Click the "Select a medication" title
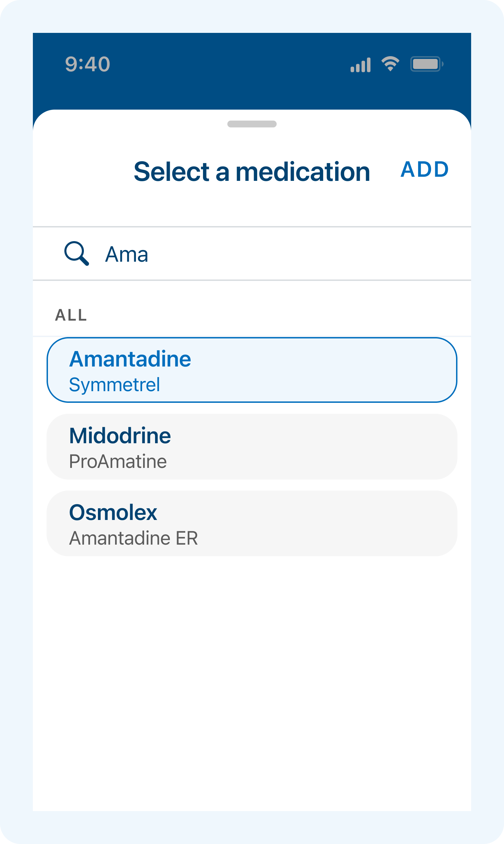Screen dimensions: 504x844 coord(252,172)
